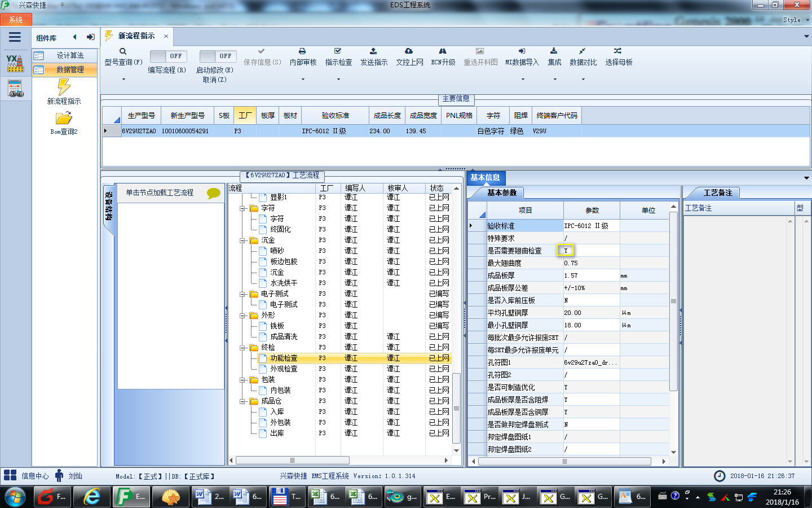The height and width of the screenshot is (508, 812).
Task: Switch to the 新流程指示 tab
Action: coord(136,36)
